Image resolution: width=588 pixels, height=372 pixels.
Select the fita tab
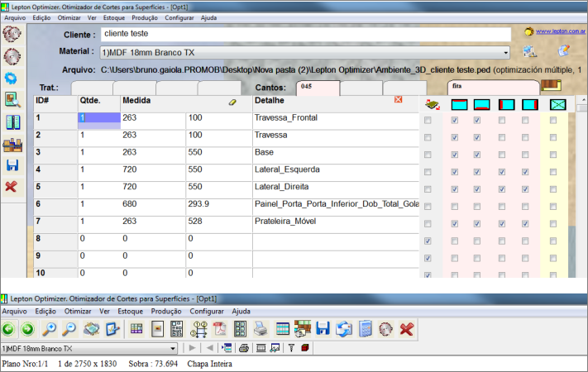coord(493,87)
